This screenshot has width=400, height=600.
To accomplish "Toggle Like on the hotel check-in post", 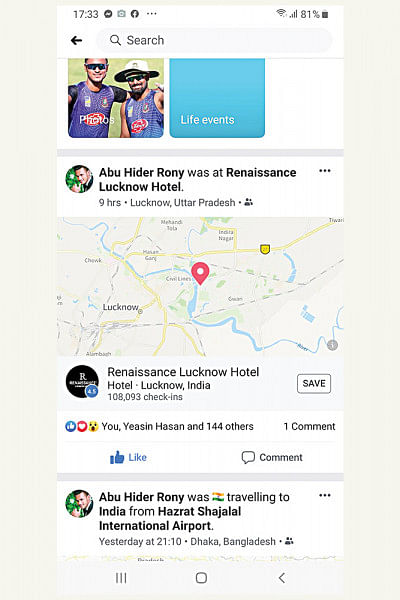I will click(128, 457).
